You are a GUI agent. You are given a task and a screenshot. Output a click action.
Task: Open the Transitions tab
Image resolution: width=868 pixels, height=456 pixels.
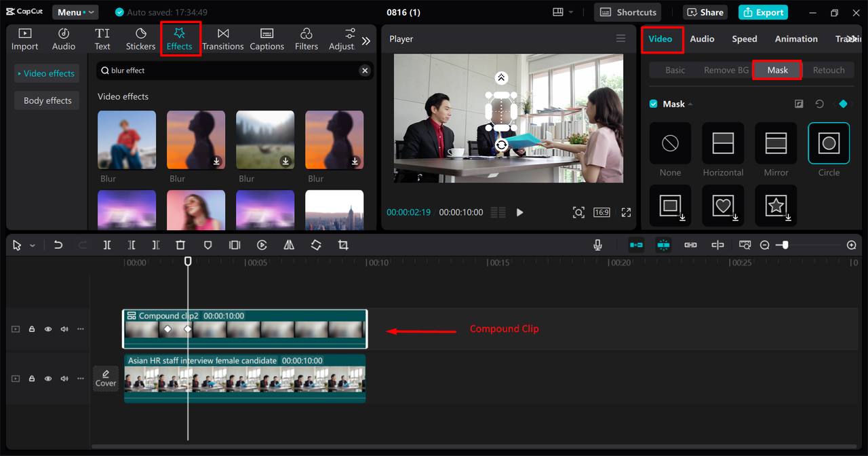[x=222, y=39]
